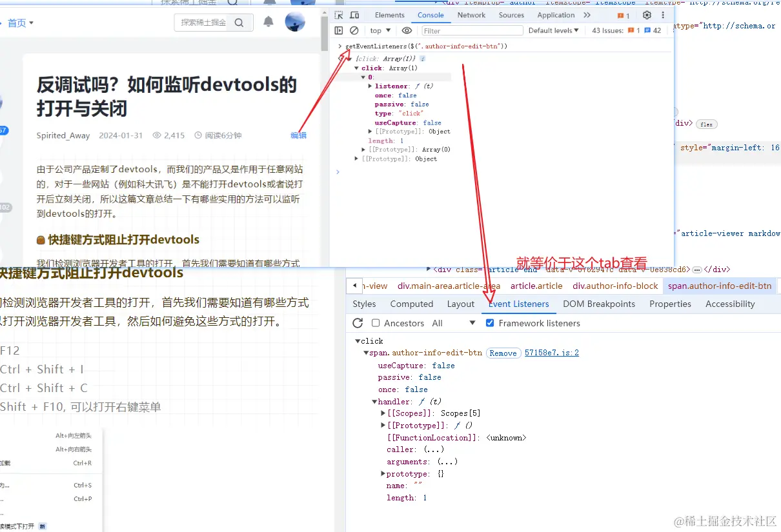Click the ellipsis badge in the article-end div
The height and width of the screenshot is (532, 781).
click(697, 270)
